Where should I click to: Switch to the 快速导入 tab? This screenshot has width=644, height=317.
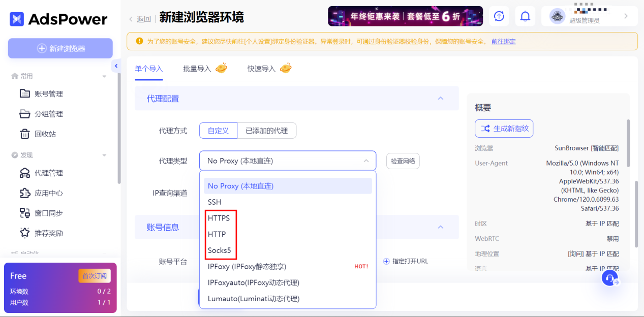click(261, 69)
